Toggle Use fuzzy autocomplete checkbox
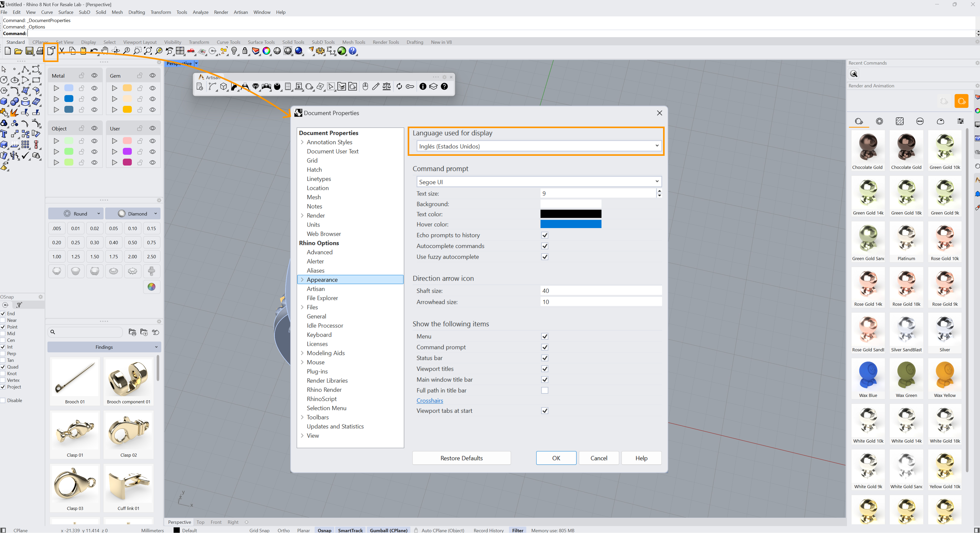Image resolution: width=980 pixels, height=533 pixels. 545,257
